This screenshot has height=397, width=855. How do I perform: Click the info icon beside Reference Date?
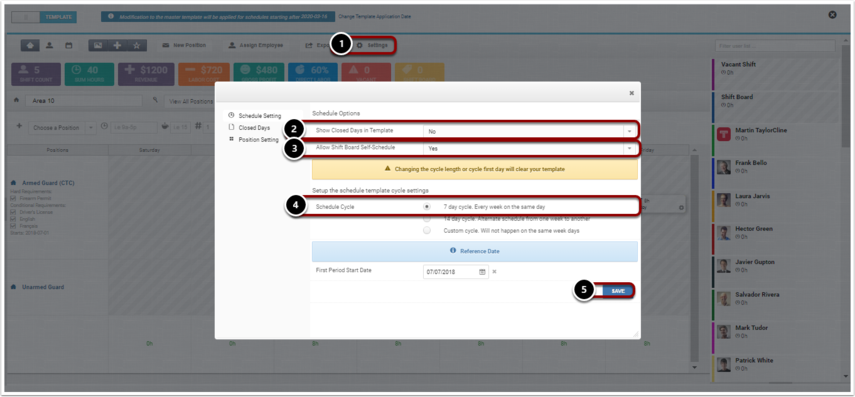pos(453,251)
